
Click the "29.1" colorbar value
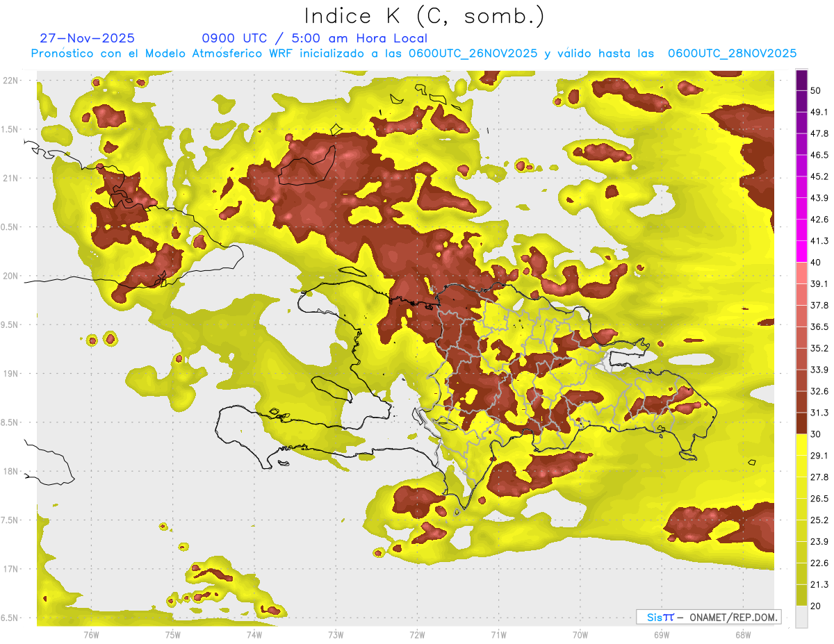pos(819,456)
